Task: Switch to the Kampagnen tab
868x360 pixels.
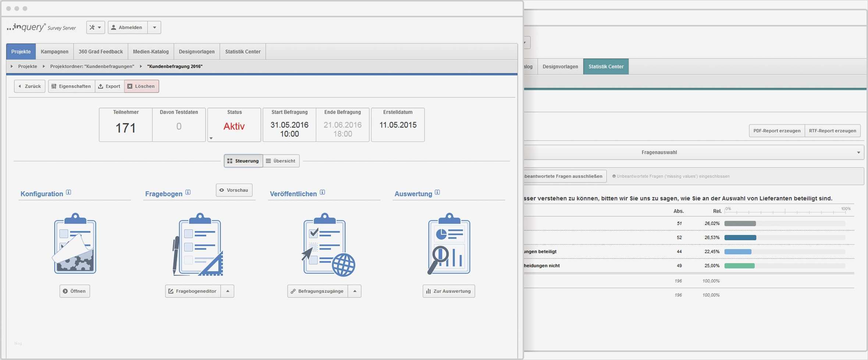Action: pos(54,52)
